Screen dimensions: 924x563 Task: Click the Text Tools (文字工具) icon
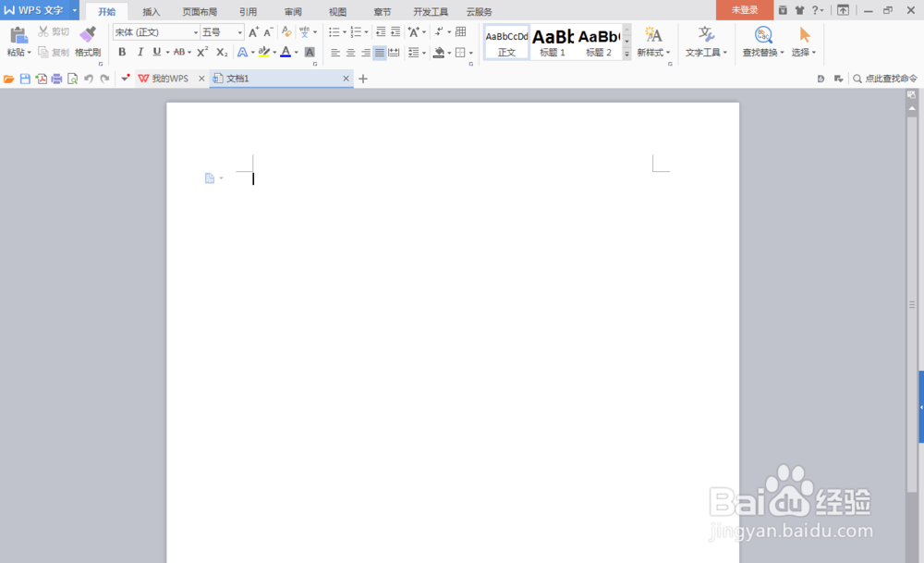tap(705, 35)
